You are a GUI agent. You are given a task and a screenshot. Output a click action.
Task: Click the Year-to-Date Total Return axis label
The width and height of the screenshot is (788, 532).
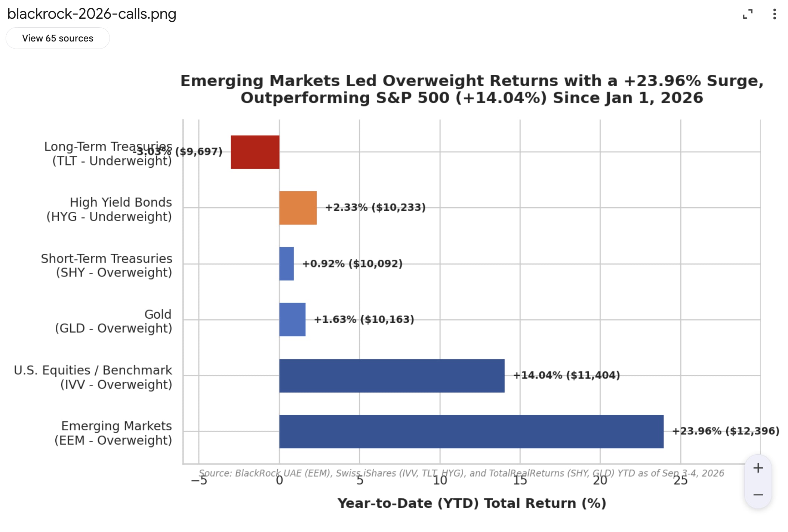[472, 503]
